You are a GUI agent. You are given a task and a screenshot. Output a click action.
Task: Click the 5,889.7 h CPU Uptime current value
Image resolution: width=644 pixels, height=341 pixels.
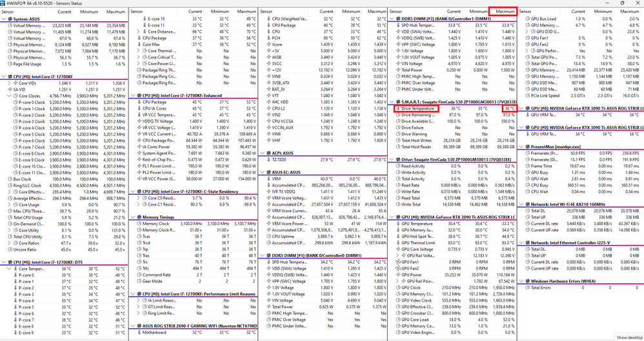324,237
